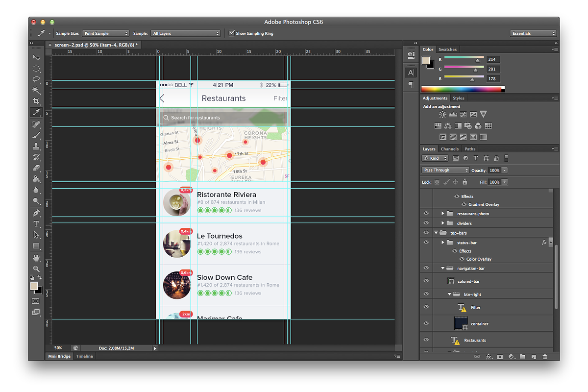
Task: Click the G value field 201
Action: click(x=493, y=69)
